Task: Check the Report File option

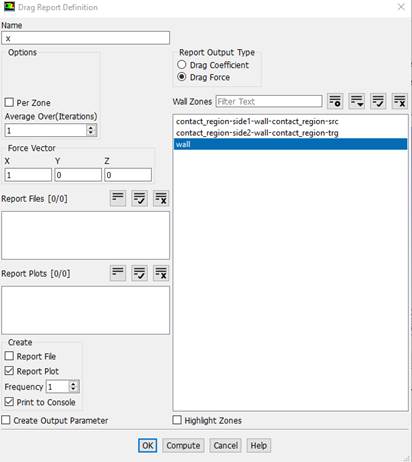Action: click(x=9, y=356)
